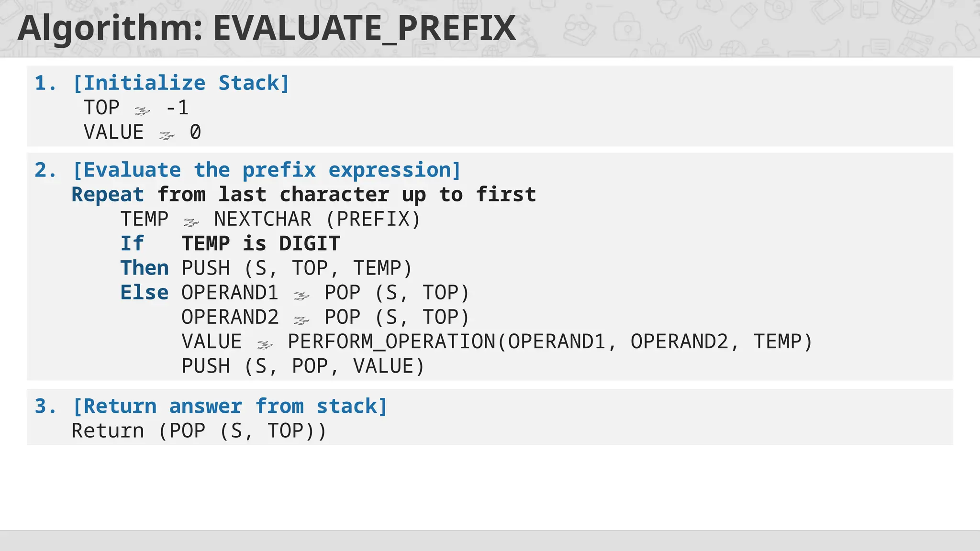Click the assignment arrow after OPERAND2
The height and width of the screenshot is (551, 980).
click(301, 320)
